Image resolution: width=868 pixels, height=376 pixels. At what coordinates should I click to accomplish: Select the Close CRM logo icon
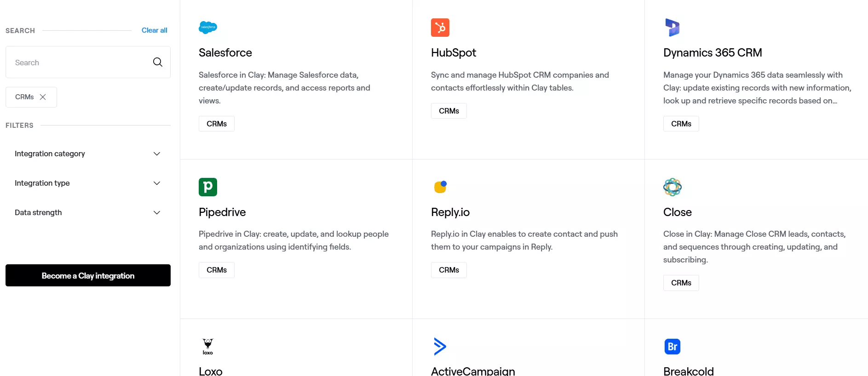(x=673, y=187)
